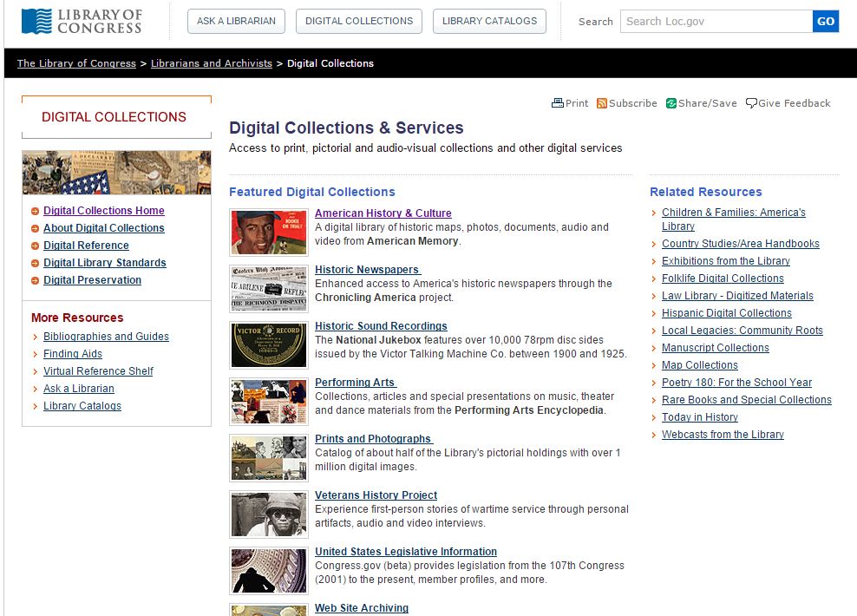Open Ask a Librarian sidebar link
The width and height of the screenshot is (857, 616).
(x=79, y=389)
